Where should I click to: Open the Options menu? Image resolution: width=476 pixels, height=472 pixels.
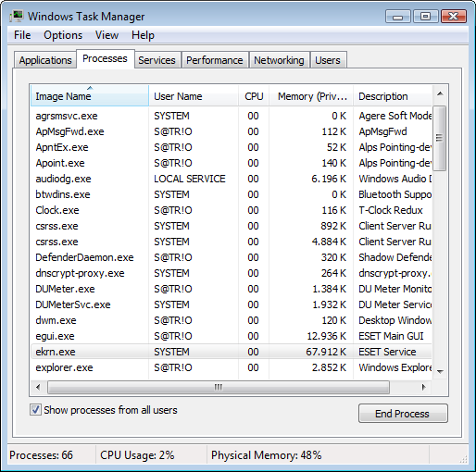[x=63, y=35]
